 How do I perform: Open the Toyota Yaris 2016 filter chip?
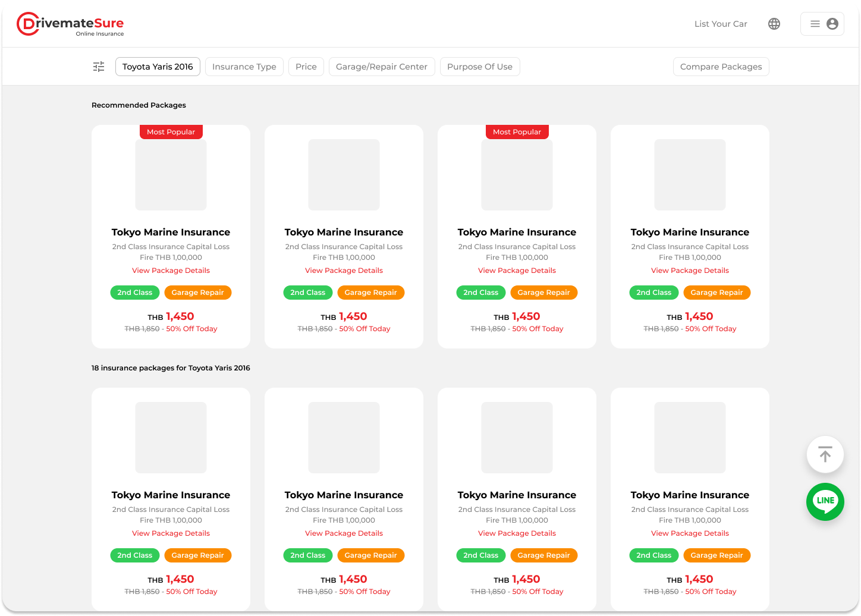click(x=158, y=67)
